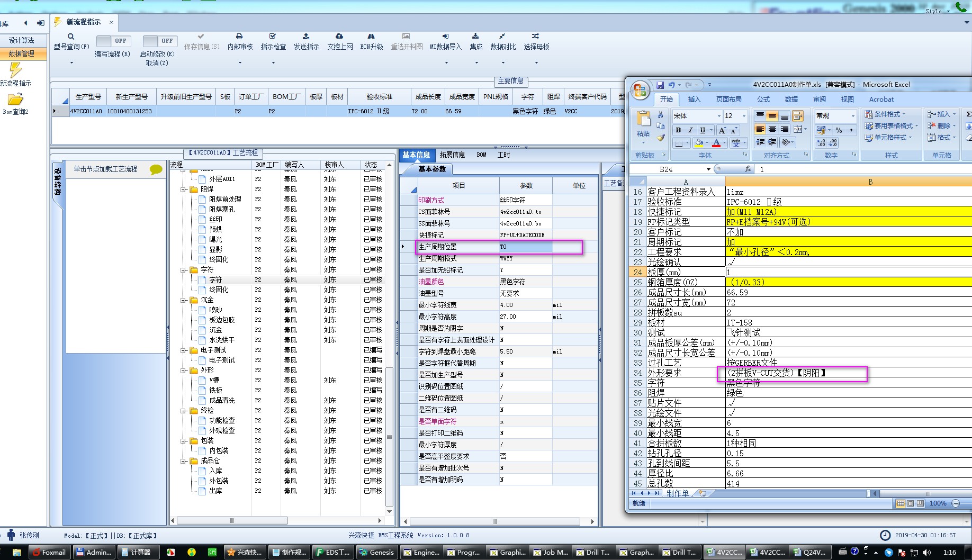This screenshot has width=972, height=560.
Task: Click the Bold button in Excel
Action: click(x=678, y=130)
